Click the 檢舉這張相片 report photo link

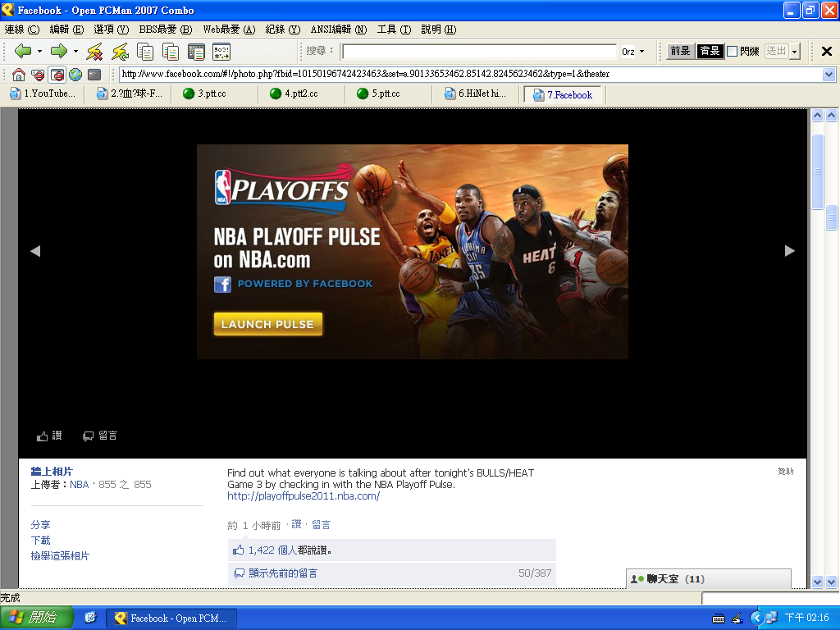[60, 556]
